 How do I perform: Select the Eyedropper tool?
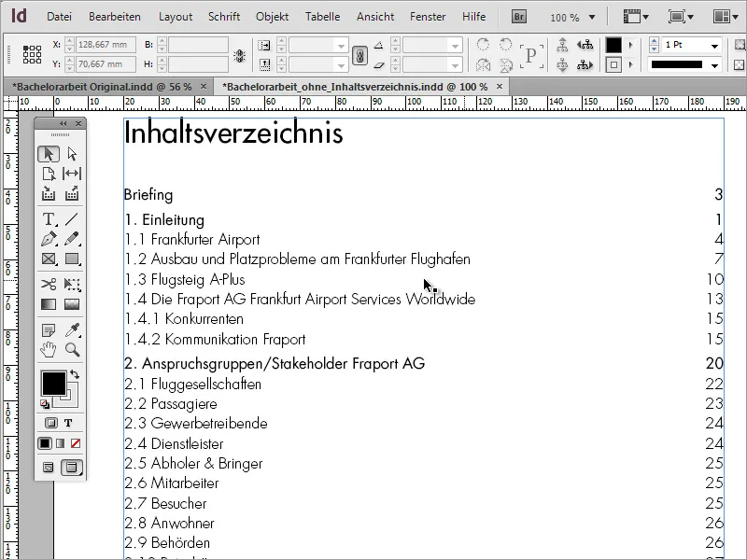(x=72, y=329)
